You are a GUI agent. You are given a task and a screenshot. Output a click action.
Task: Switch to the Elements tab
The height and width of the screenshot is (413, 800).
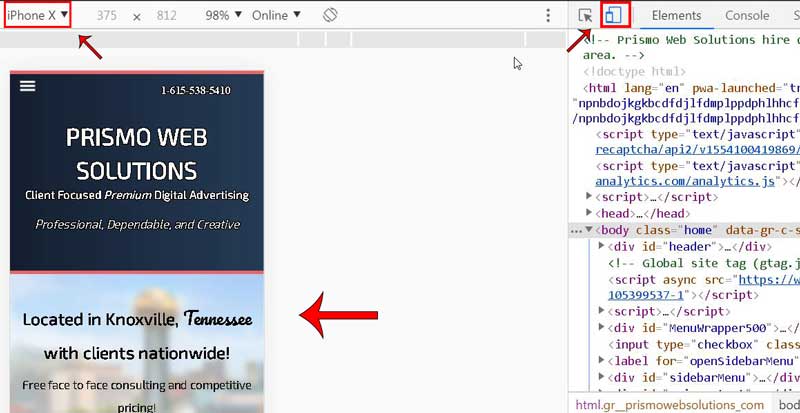pyautogui.click(x=676, y=16)
